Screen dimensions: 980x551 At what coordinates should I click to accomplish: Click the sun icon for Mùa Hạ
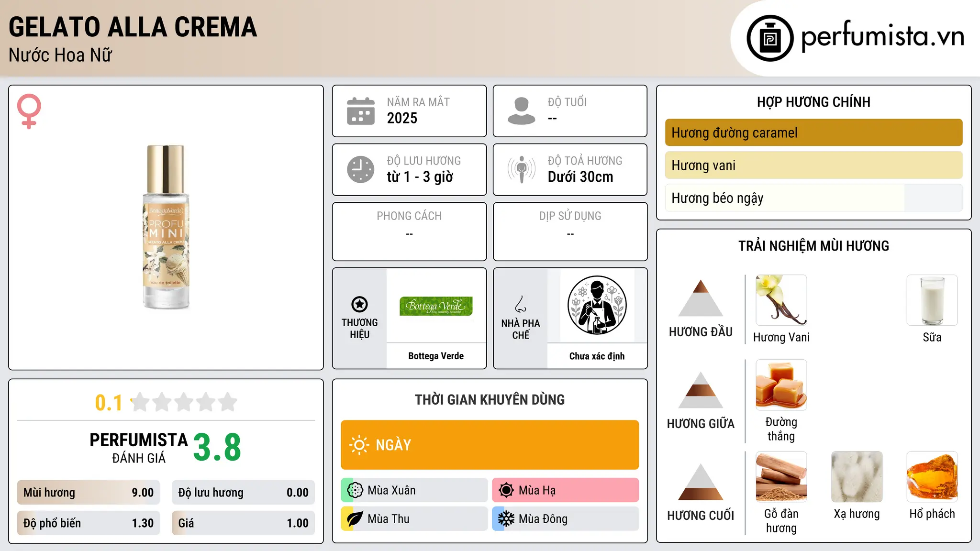click(x=506, y=490)
